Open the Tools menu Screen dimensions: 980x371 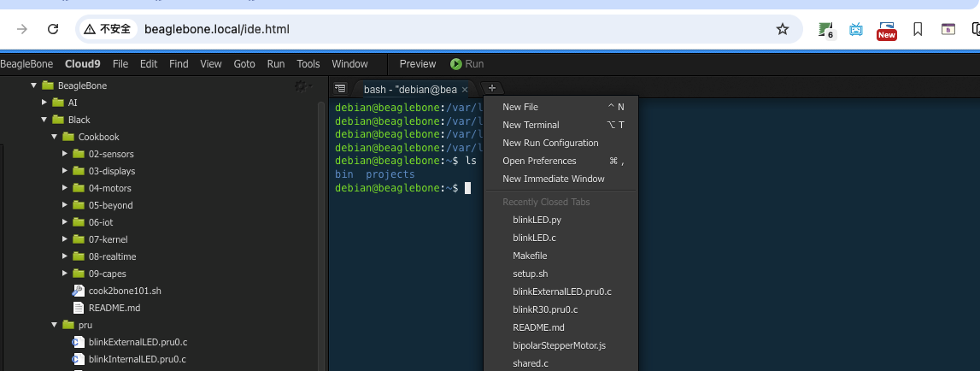point(308,64)
